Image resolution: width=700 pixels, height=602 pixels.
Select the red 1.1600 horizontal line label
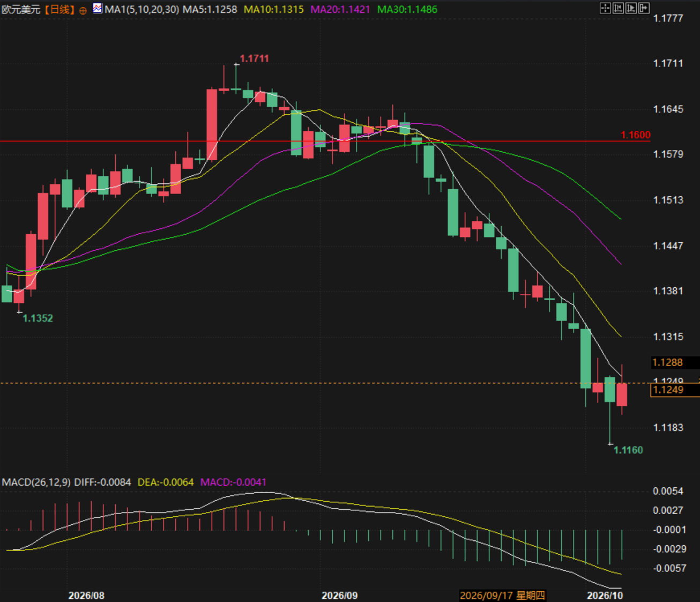[x=635, y=135]
